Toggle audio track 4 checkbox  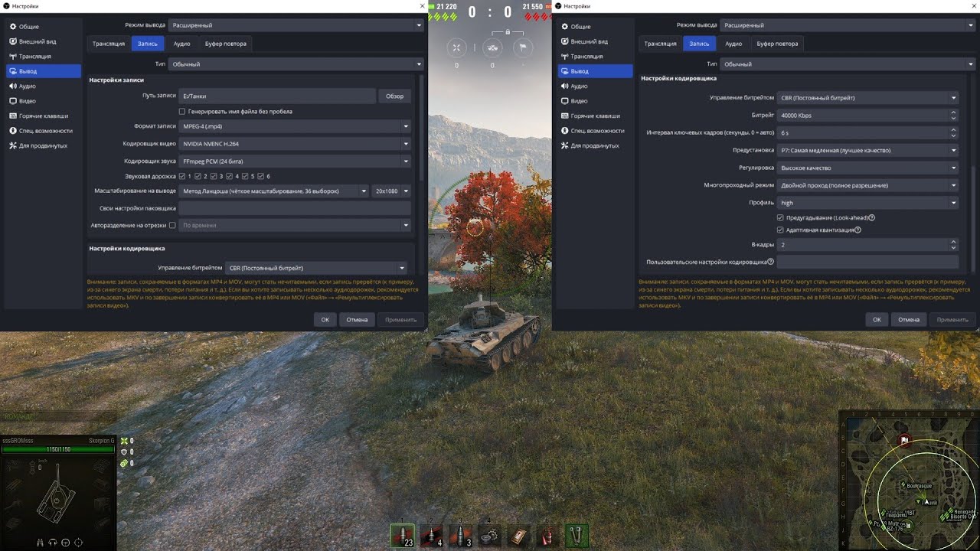tap(230, 177)
